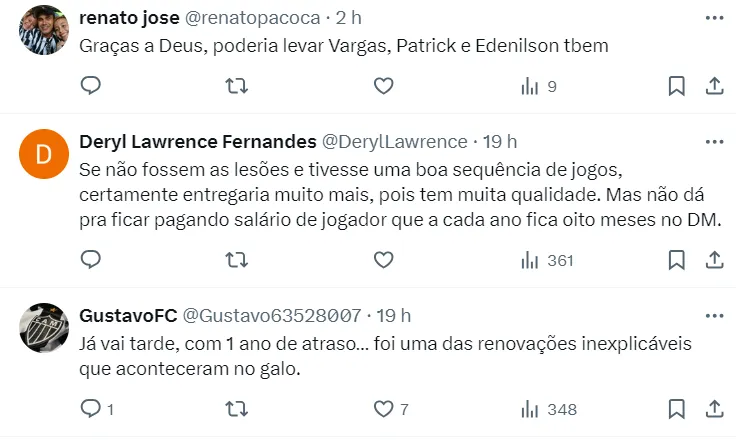Open renato jose's profile name link
This screenshot has height=447, width=736.
[x=127, y=20]
